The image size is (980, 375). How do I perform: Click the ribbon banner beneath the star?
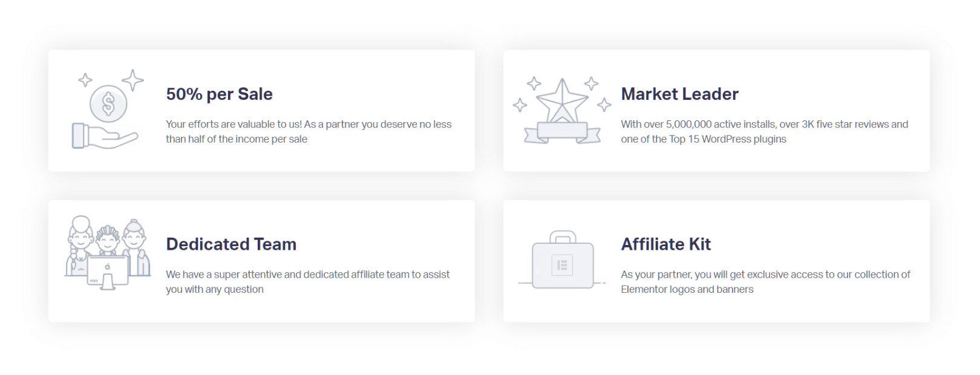pyautogui.click(x=563, y=132)
